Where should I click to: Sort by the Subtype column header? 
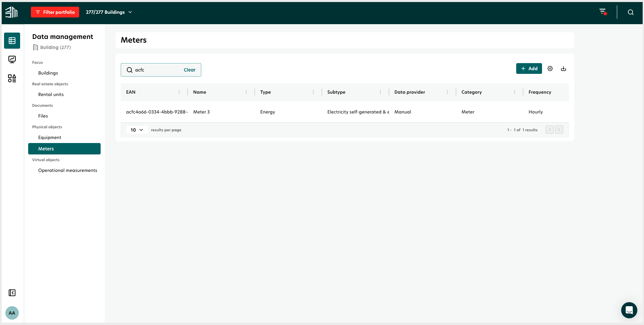(x=336, y=92)
